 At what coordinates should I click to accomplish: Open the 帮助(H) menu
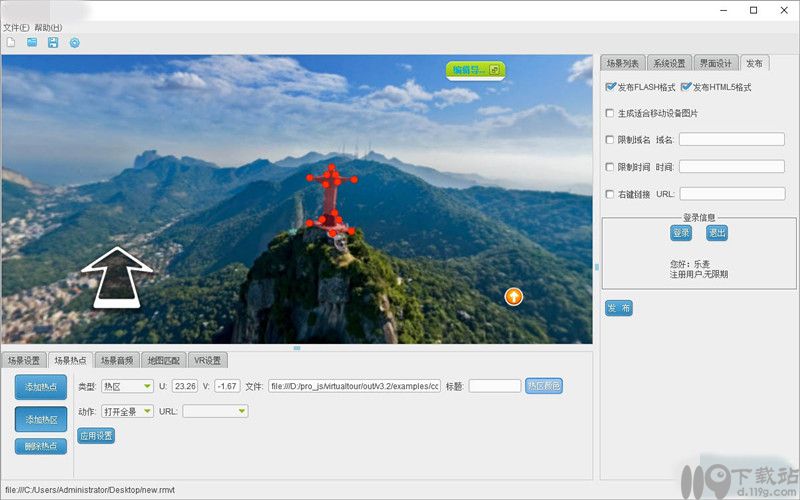(48, 28)
